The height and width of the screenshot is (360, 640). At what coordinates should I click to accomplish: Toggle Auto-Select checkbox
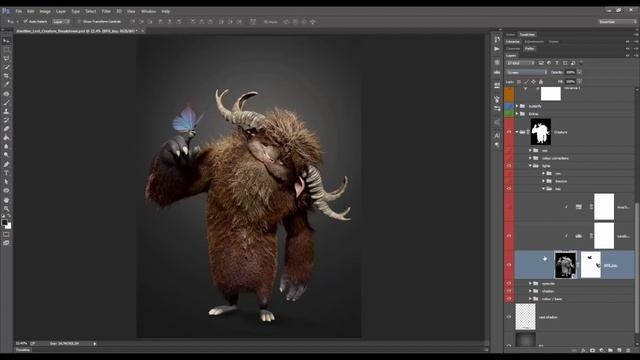coord(25,21)
